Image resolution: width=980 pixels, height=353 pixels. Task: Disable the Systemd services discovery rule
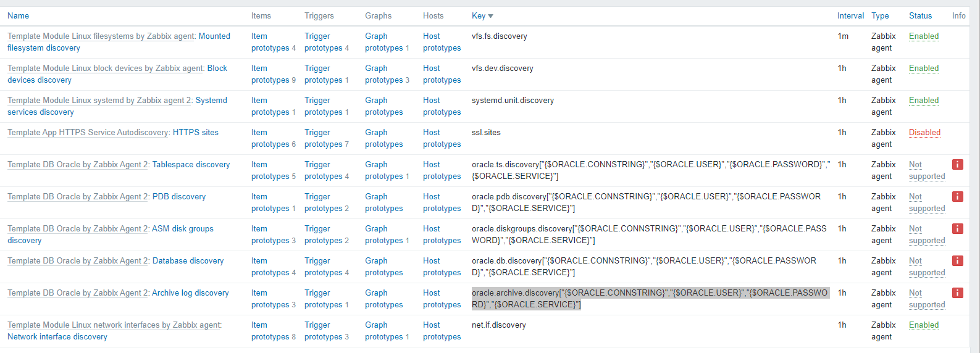click(923, 101)
